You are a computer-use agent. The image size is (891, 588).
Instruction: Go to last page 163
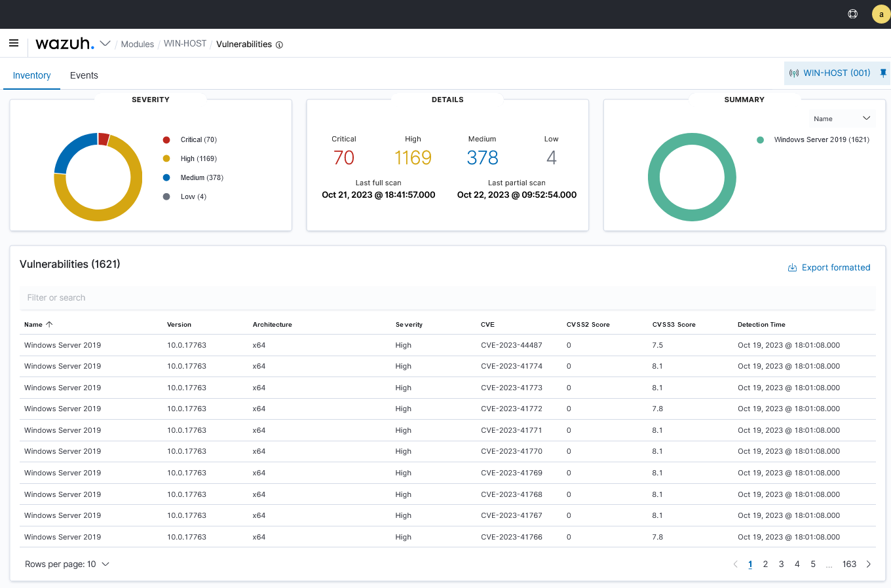850,564
